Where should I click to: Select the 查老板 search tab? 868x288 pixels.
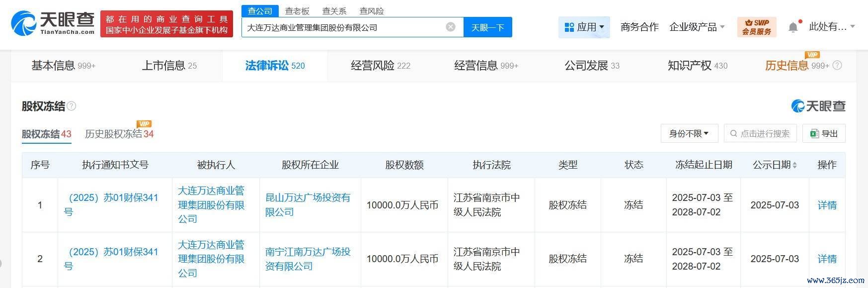click(x=297, y=10)
